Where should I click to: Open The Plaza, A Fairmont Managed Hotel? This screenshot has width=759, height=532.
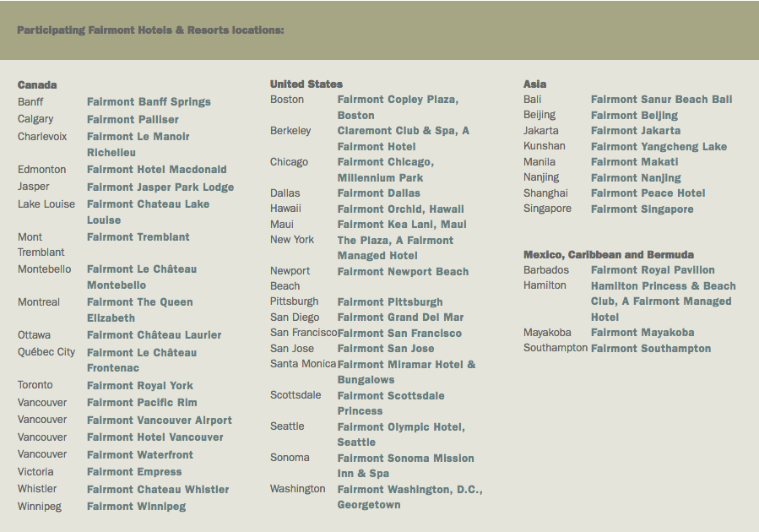click(395, 248)
